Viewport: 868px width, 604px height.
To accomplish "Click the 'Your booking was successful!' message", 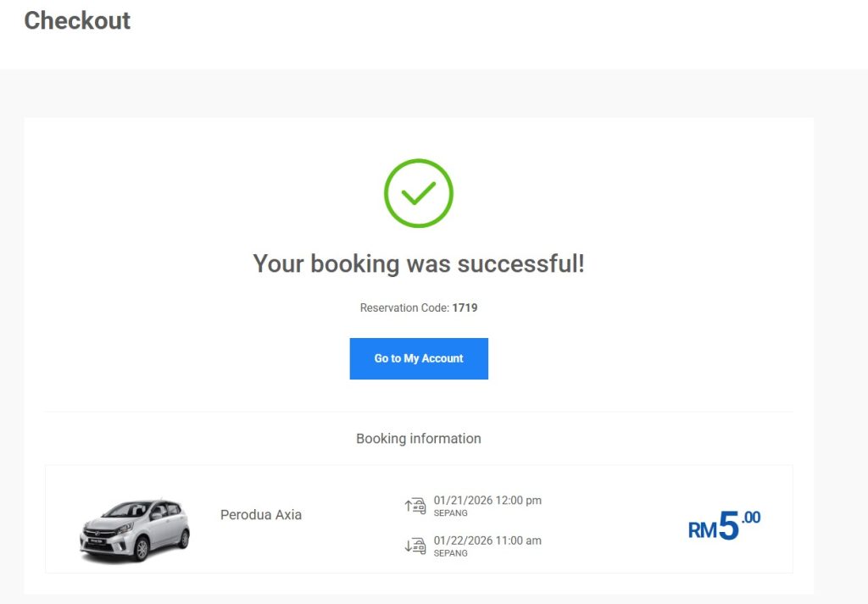I will (419, 263).
